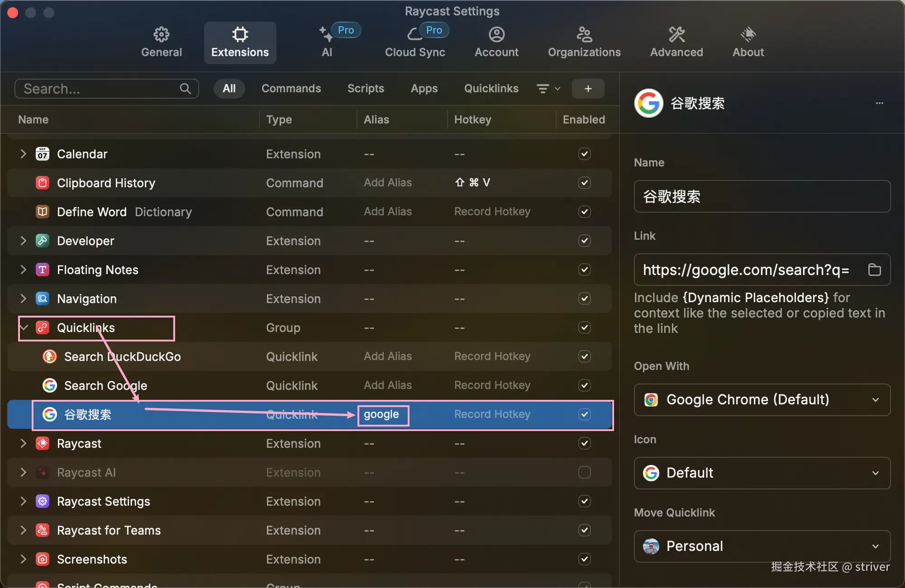Click Add Alias for Search DuckDuckGo

[388, 356]
